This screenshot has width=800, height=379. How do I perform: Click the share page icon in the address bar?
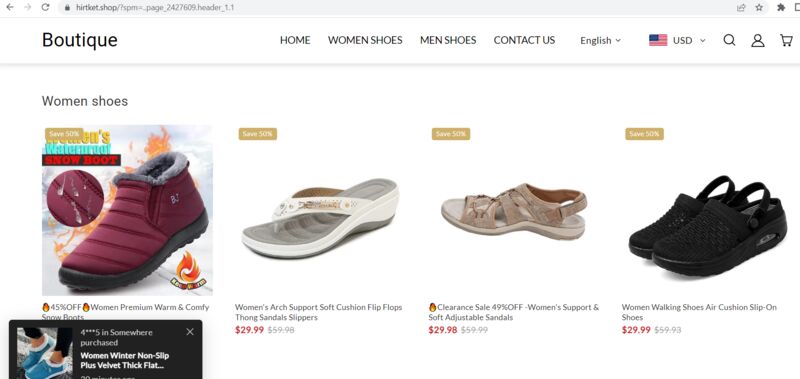coord(741,7)
